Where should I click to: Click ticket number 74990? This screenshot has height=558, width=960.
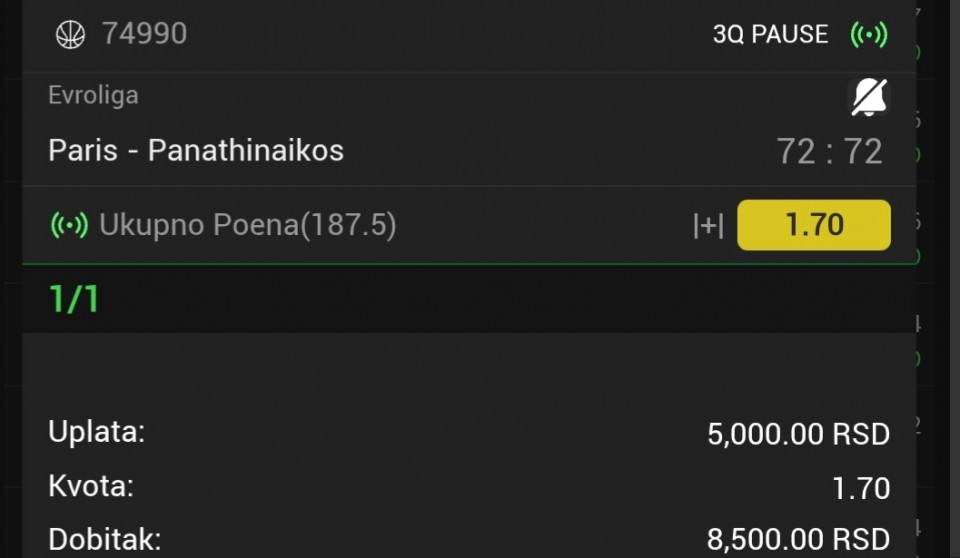coord(144,34)
